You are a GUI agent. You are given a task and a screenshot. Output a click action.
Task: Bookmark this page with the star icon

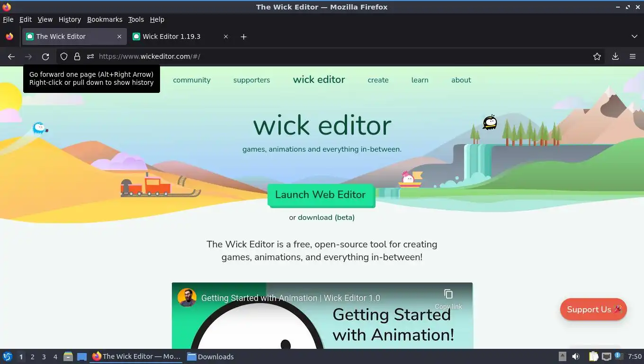(597, 56)
